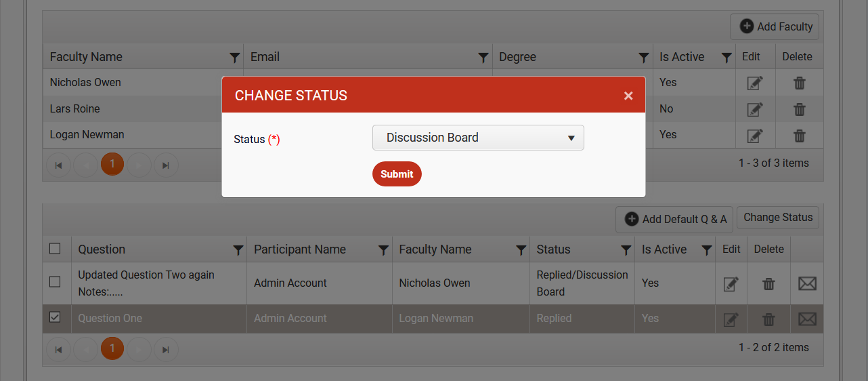This screenshot has height=381, width=868.
Task: Open the Status dropdown showing Discussion Board
Action: click(x=478, y=138)
